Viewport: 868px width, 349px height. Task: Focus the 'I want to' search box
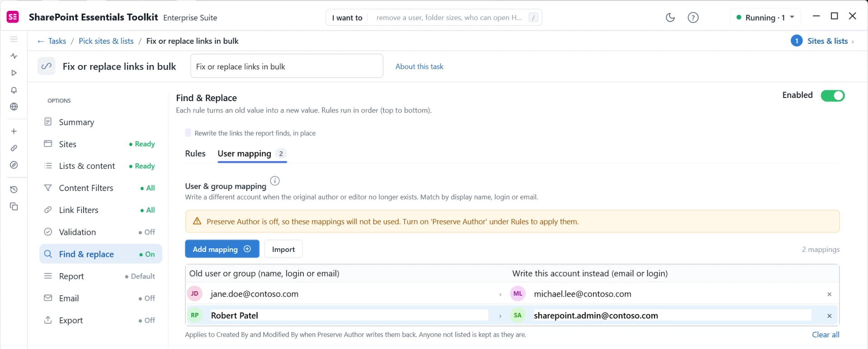point(434,18)
